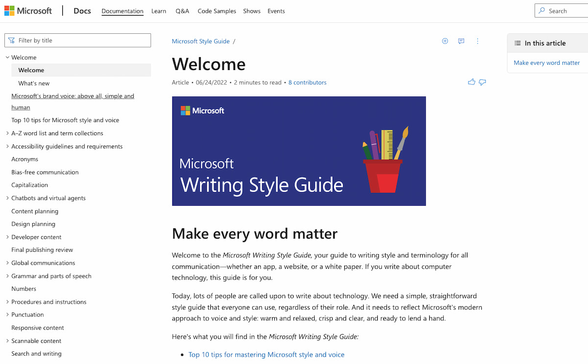Jump to Make every word matter
Image resolution: width=588 pixels, height=364 pixels.
click(x=546, y=62)
